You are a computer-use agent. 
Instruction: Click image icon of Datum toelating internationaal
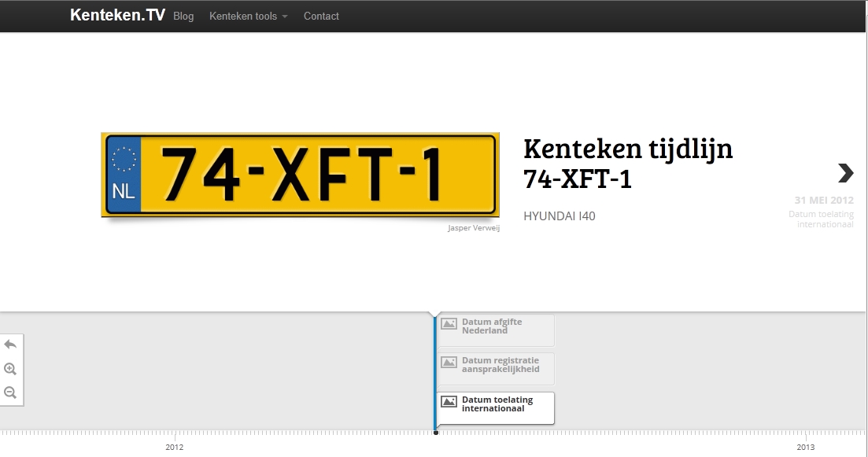point(449,402)
